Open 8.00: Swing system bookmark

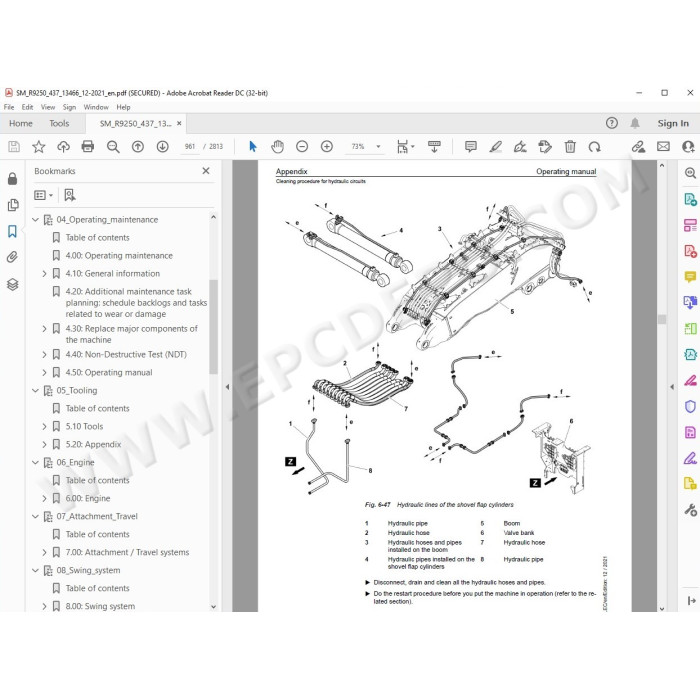coord(100,606)
